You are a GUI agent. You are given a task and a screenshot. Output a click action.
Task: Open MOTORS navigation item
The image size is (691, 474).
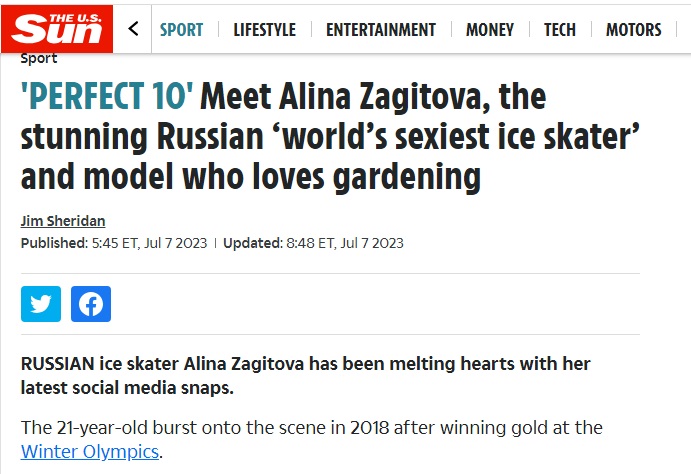point(633,30)
